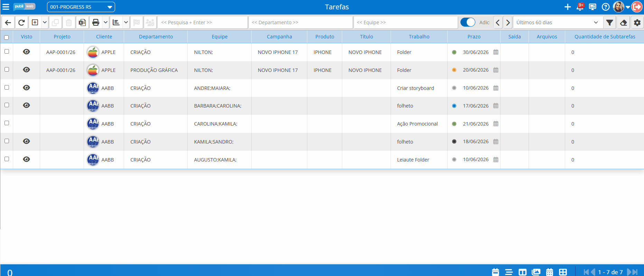Open the hamburger main menu
The width and height of the screenshot is (644, 276).
click(x=6, y=7)
